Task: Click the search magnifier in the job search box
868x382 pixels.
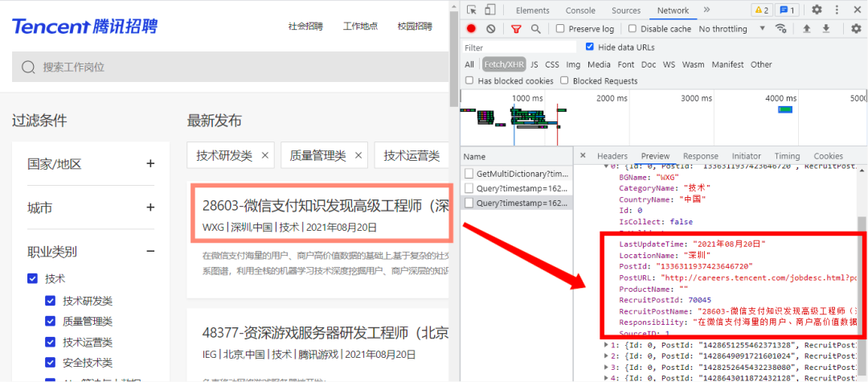Action: [28, 67]
